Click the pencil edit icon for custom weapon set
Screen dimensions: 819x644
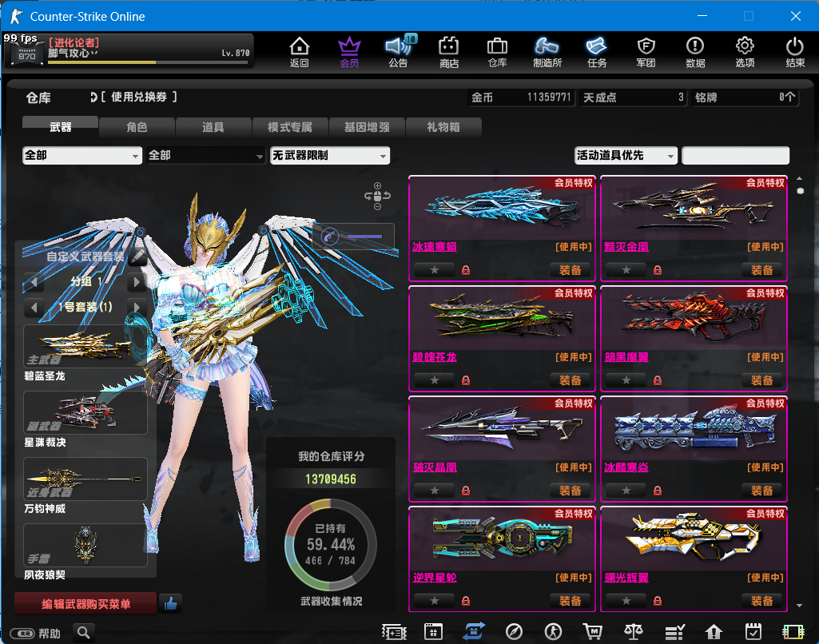[138, 256]
